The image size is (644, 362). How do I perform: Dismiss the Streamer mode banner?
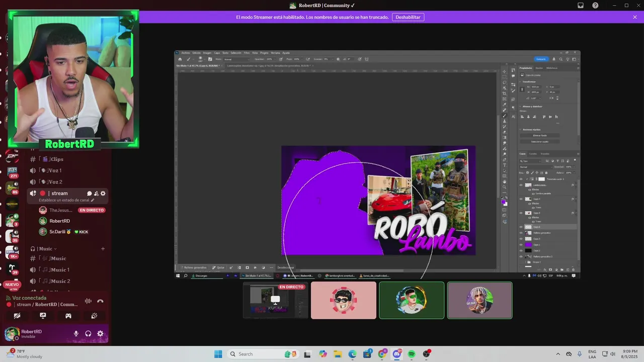click(635, 17)
